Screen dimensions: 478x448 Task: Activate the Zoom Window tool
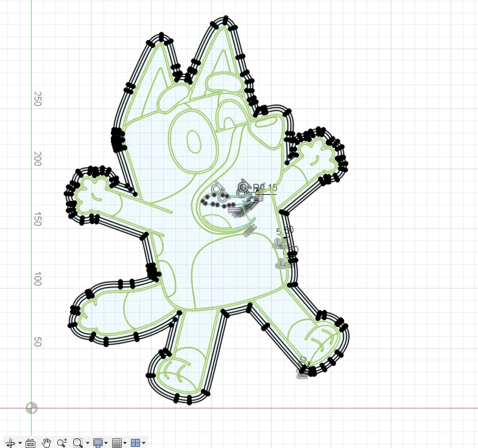[77, 443]
